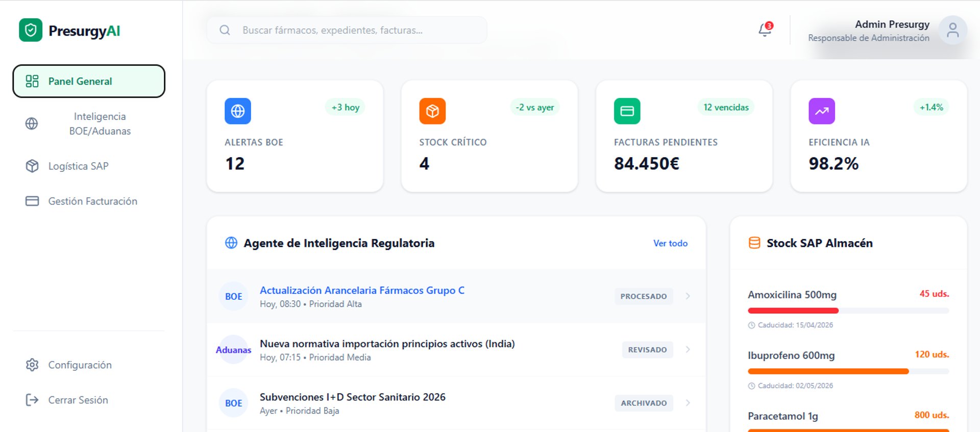Screen dimensions: 980x432
Task: Click the notification bell icon
Action: click(765, 30)
